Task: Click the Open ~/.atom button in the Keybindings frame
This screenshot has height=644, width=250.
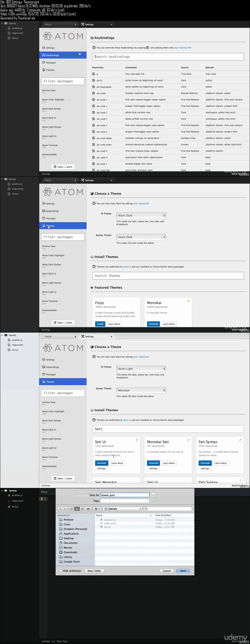Action: (63, 167)
